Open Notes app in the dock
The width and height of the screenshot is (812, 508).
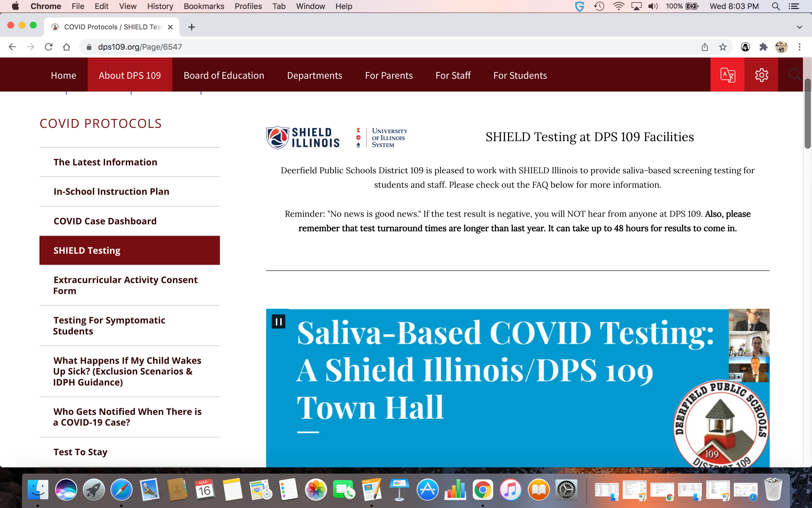(x=232, y=490)
